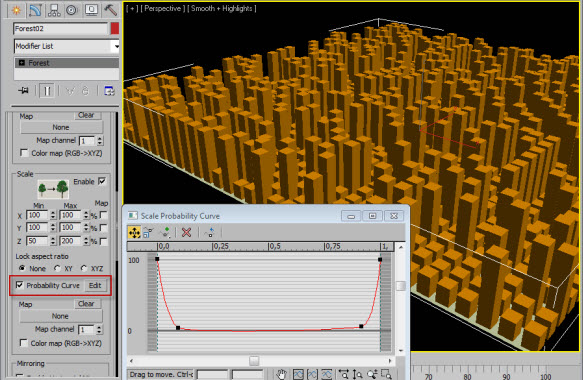583x380 pixels.
Task: Enable lower Color map (RGB->XYZ) checkbox
Action: point(23,343)
